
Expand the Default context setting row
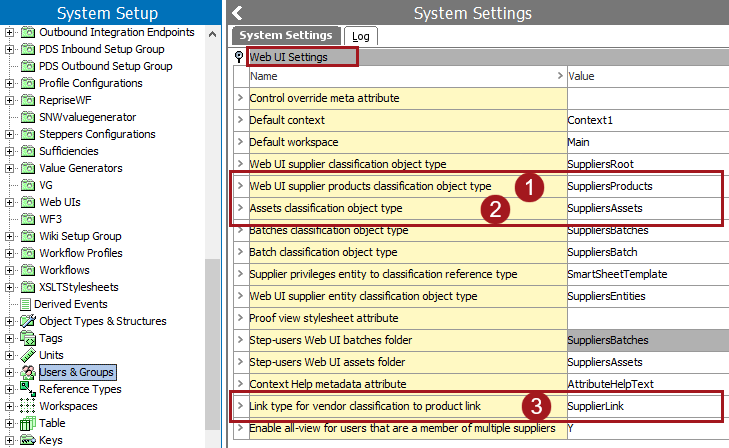tap(240, 120)
